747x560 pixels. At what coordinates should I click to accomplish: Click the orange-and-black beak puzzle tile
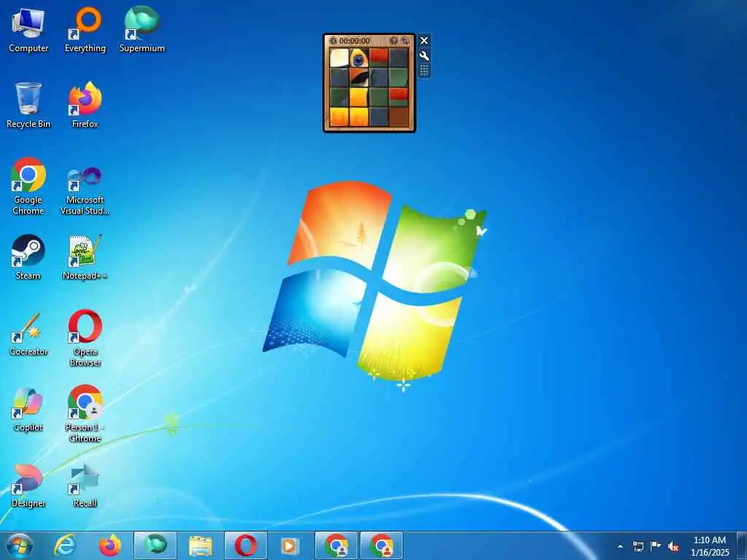click(359, 77)
